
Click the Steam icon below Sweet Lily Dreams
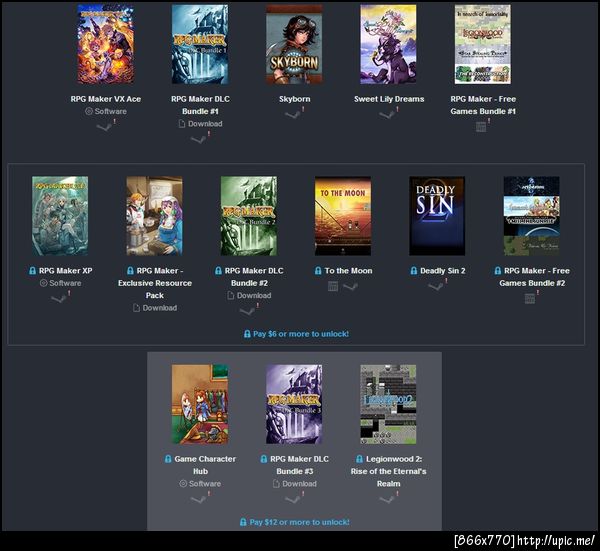tap(387, 114)
